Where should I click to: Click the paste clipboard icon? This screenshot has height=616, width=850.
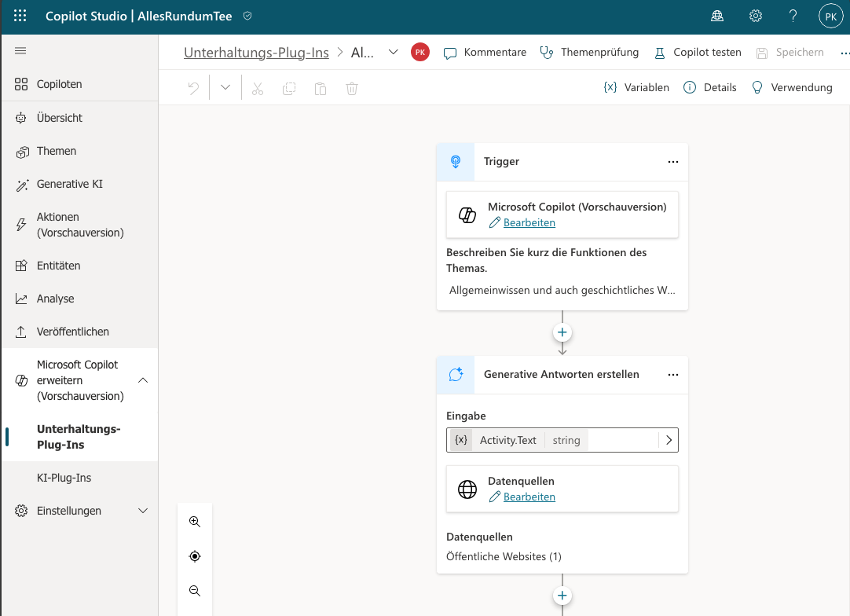point(321,88)
